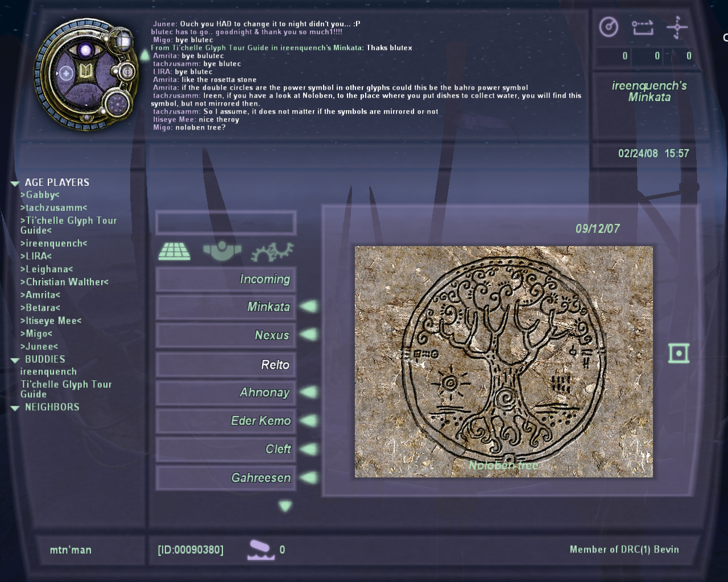728x582 pixels.
Task: Click the 'Noloben tree' picture caption
Action: point(503,465)
